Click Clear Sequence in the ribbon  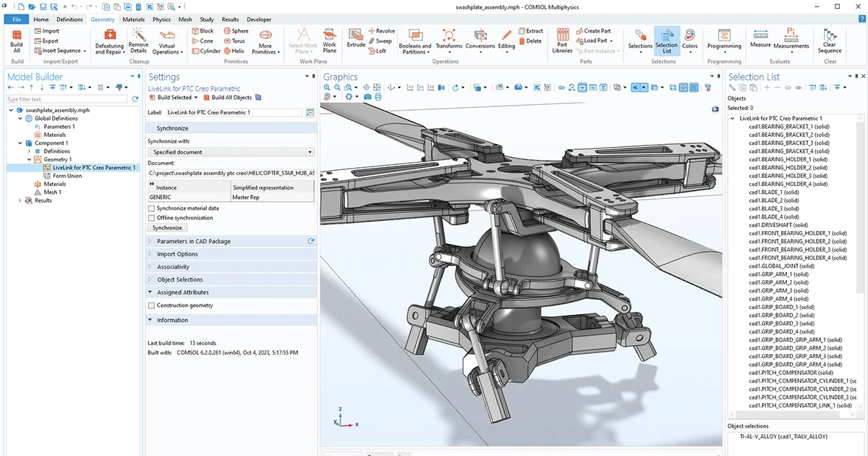(830, 40)
